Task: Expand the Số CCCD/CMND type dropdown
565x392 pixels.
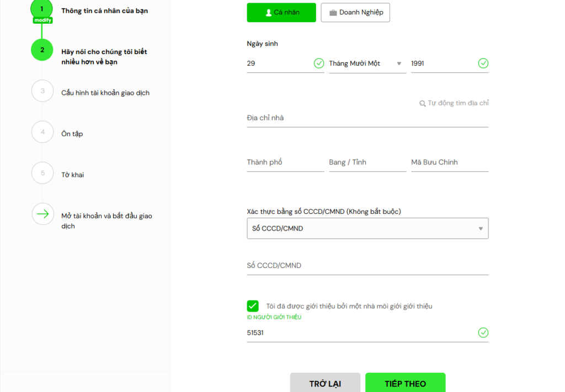Action: click(367, 228)
